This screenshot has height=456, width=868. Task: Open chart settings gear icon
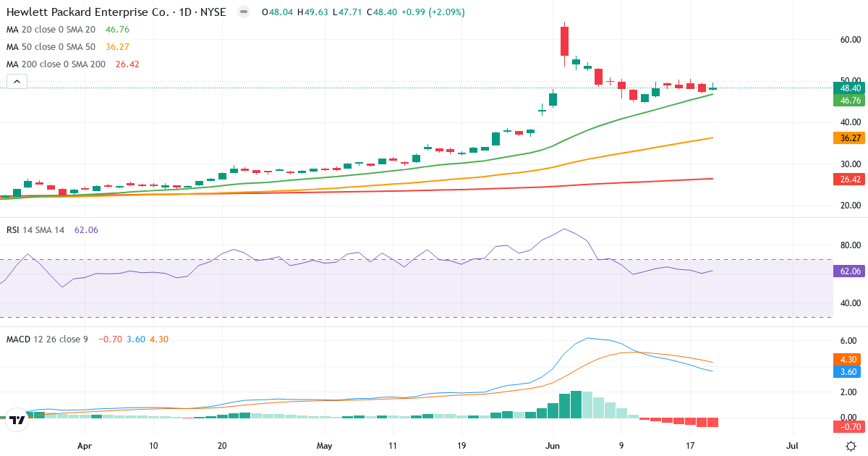click(x=852, y=447)
